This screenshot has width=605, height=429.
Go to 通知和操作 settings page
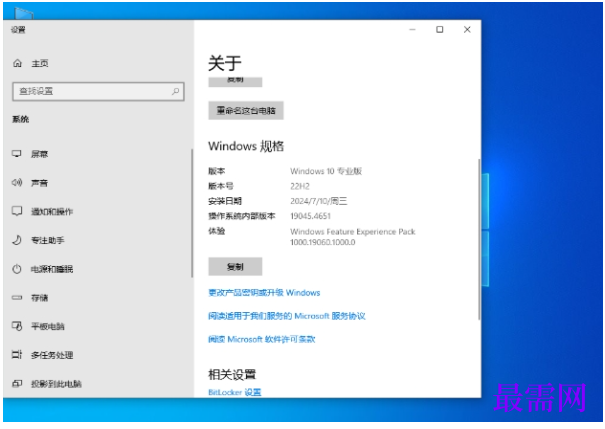coord(52,211)
